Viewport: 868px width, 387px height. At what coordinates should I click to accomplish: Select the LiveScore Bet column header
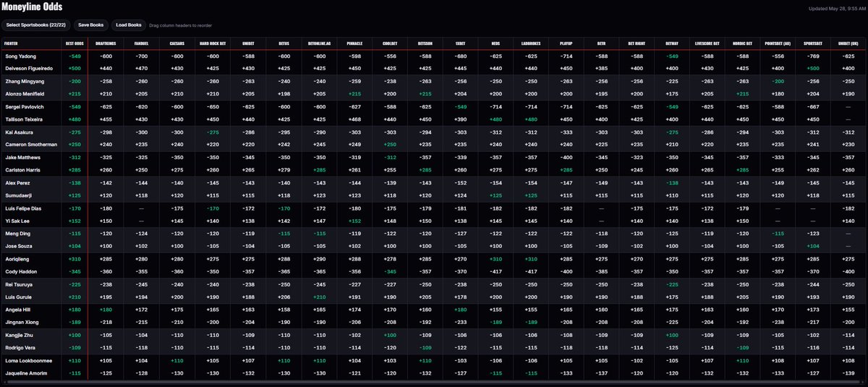click(707, 43)
